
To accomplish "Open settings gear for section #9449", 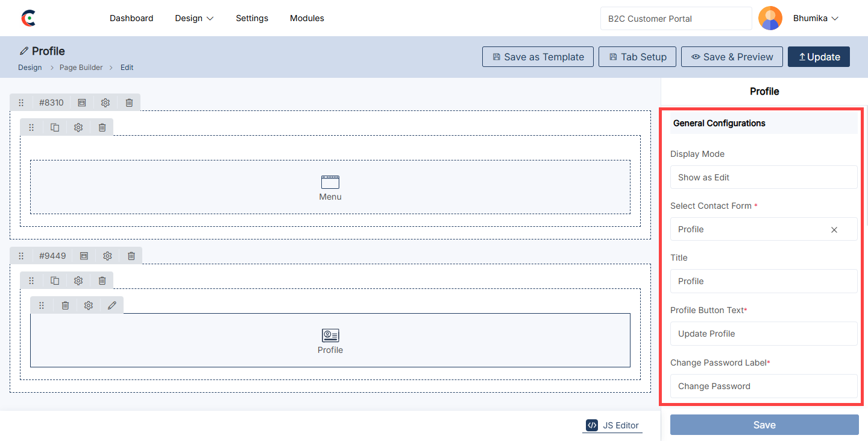I will (107, 256).
